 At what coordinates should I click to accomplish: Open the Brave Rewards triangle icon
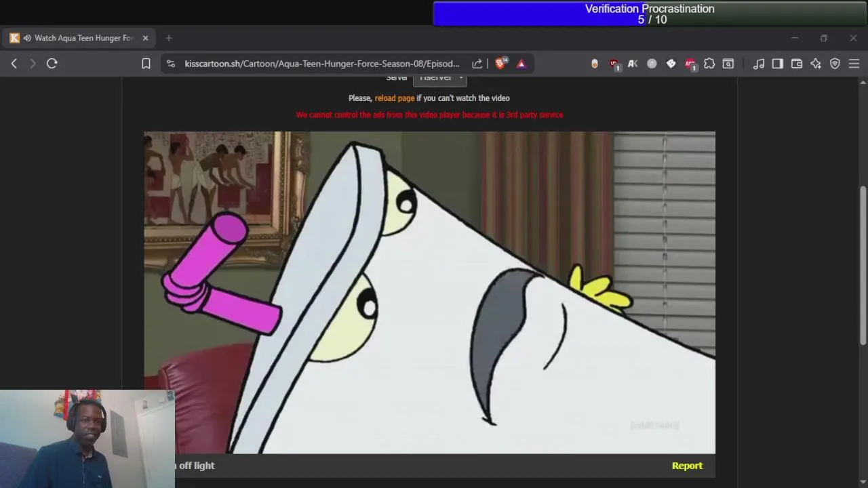point(521,64)
